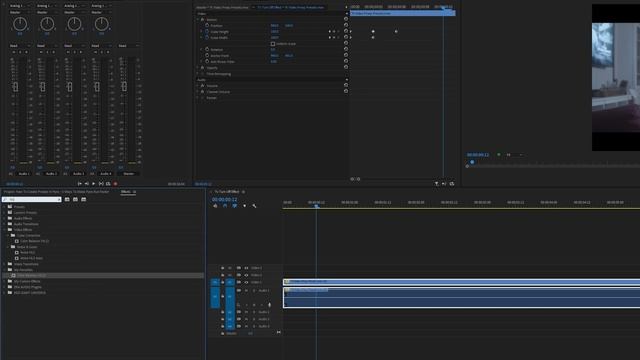This screenshot has width=640, height=360.
Task: Click the Scale Width keyframe diamond
Action: click(x=373, y=38)
